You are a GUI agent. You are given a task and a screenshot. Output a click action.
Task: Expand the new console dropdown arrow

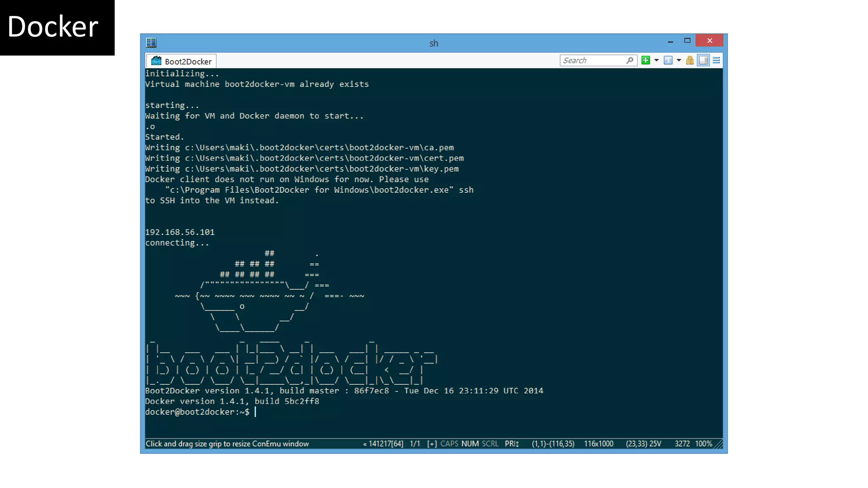point(657,60)
